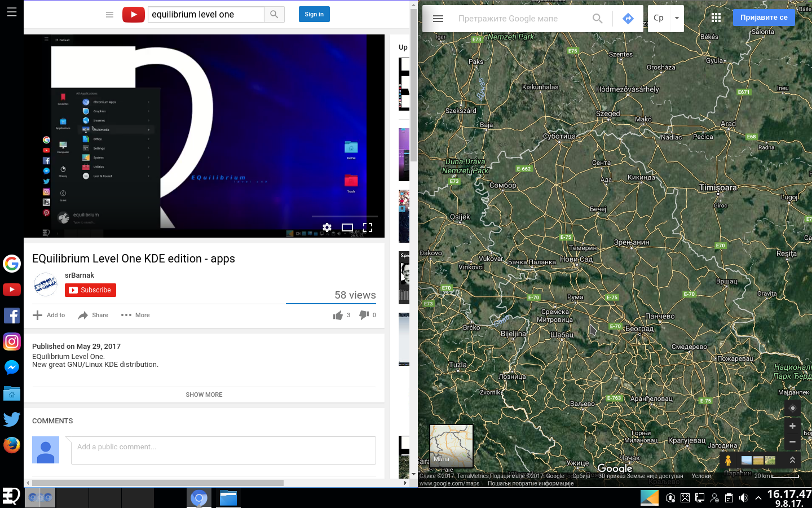
Task: Activate Chromium in the taskbar
Action: pyautogui.click(x=199, y=498)
